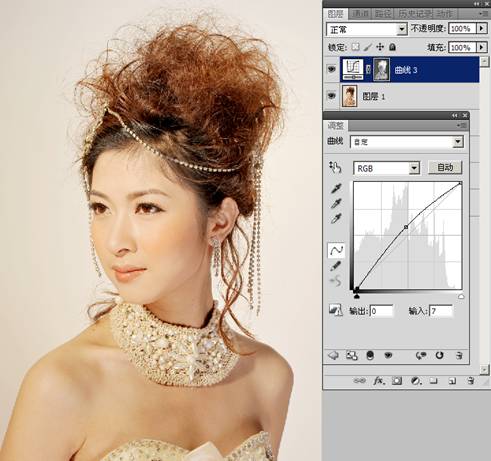This screenshot has height=461, width=491.
Task: Pick the black point eyedropper in Curves
Action: (x=336, y=188)
